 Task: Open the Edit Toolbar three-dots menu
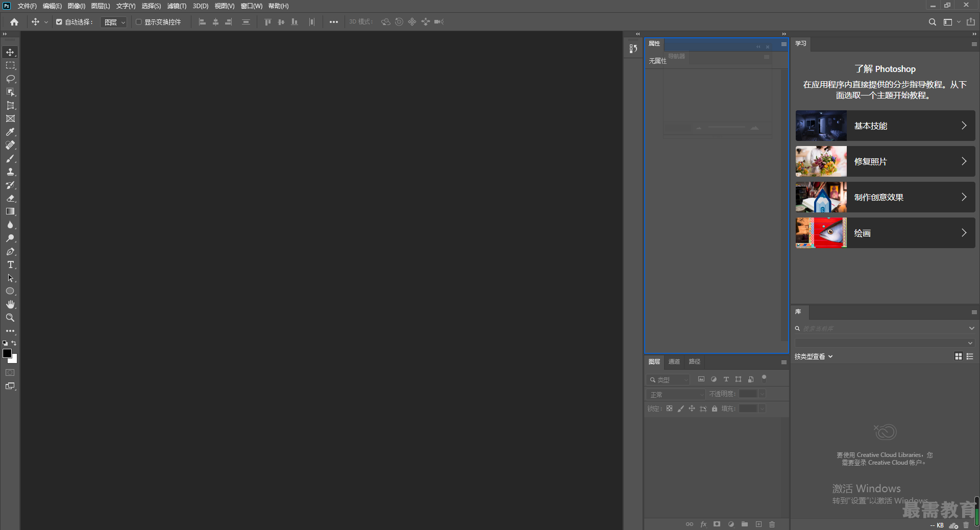10,331
